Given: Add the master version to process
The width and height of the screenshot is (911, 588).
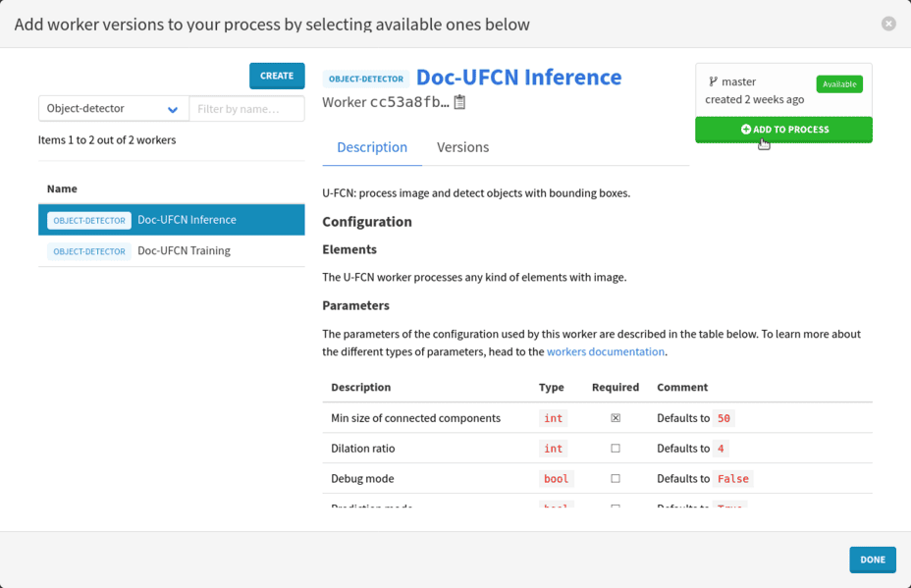Looking at the screenshot, I should click(783, 130).
